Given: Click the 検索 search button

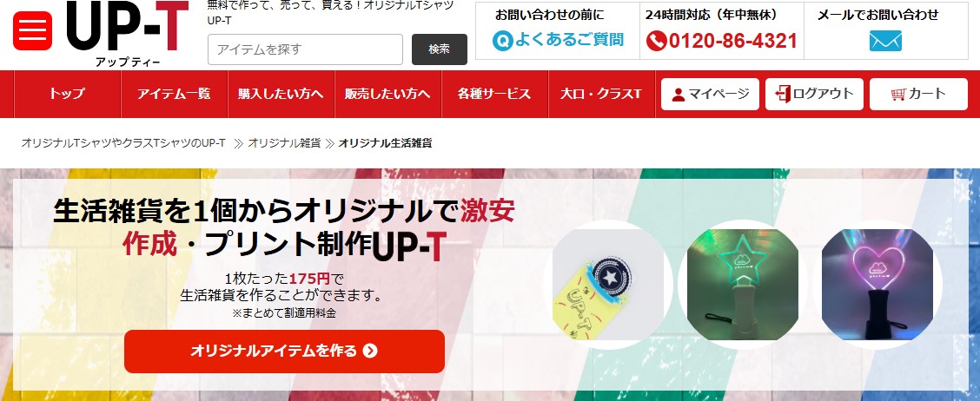Looking at the screenshot, I should (x=440, y=49).
